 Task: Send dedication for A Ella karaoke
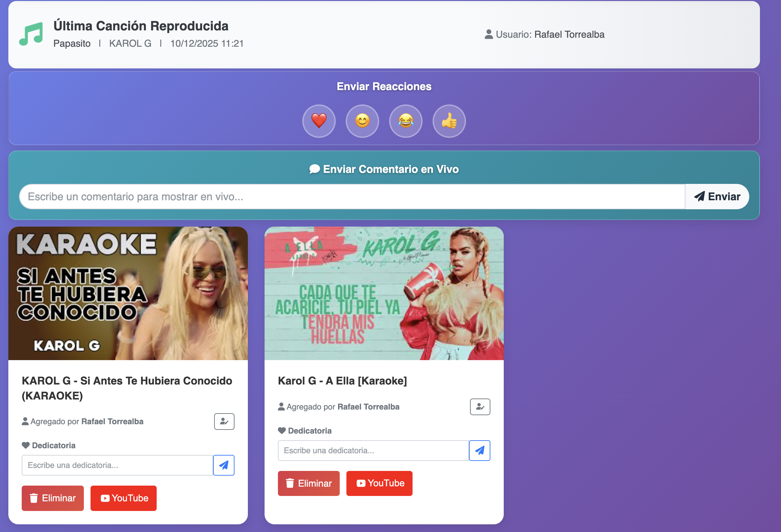click(480, 450)
